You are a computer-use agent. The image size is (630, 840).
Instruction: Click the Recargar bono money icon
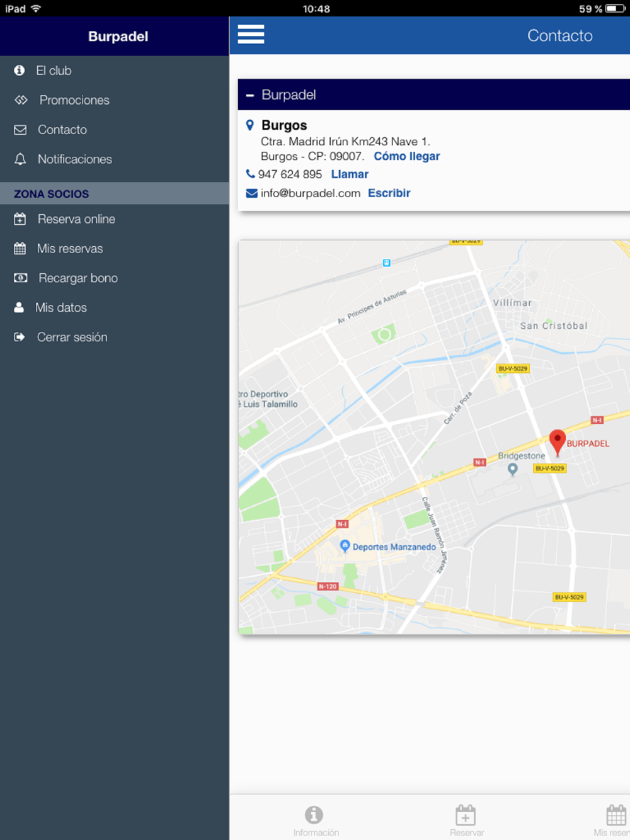[21, 278]
